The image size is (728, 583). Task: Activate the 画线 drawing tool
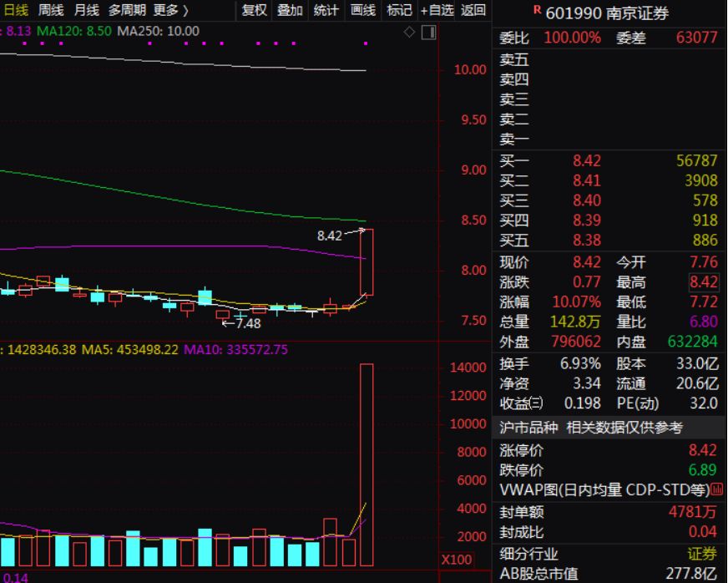(362, 10)
